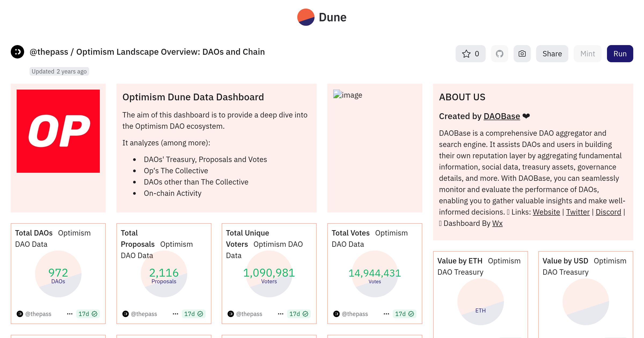Open the Value by USD query title
This screenshot has width=644, height=338.
tap(565, 261)
